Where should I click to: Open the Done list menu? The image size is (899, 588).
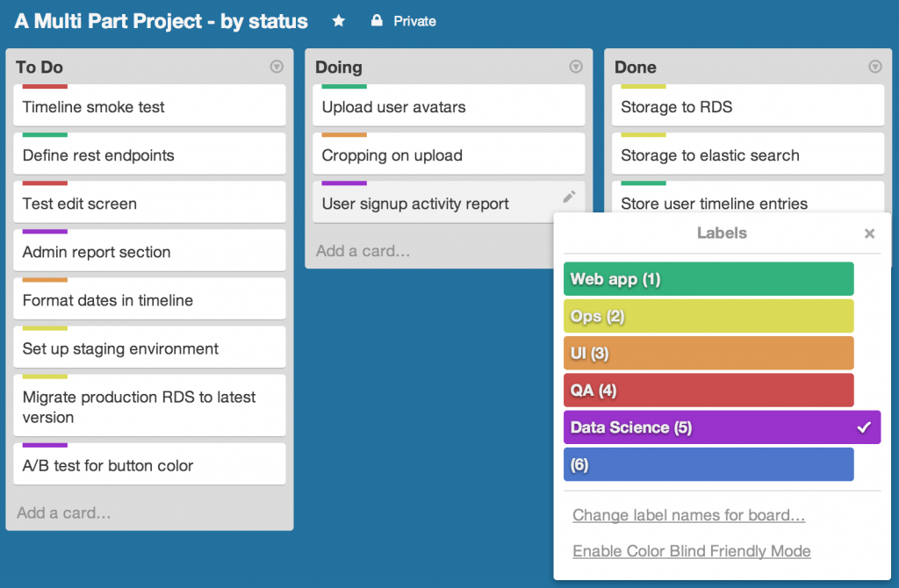click(874, 67)
